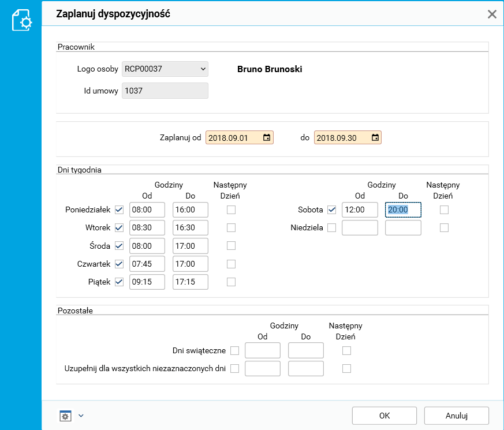
Task: Expand the arrow next to bottom settings icon
Action: click(81, 416)
